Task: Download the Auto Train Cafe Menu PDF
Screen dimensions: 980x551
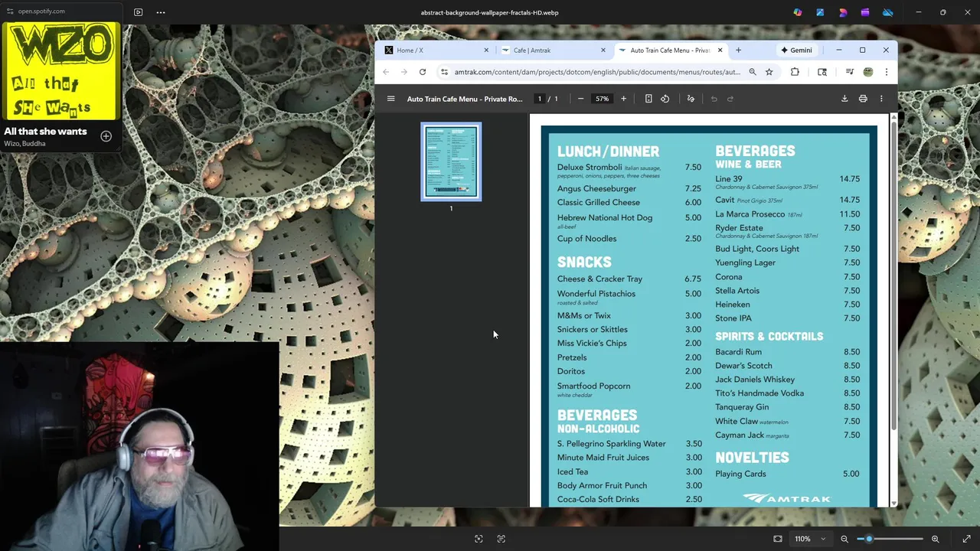Action: (x=844, y=99)
